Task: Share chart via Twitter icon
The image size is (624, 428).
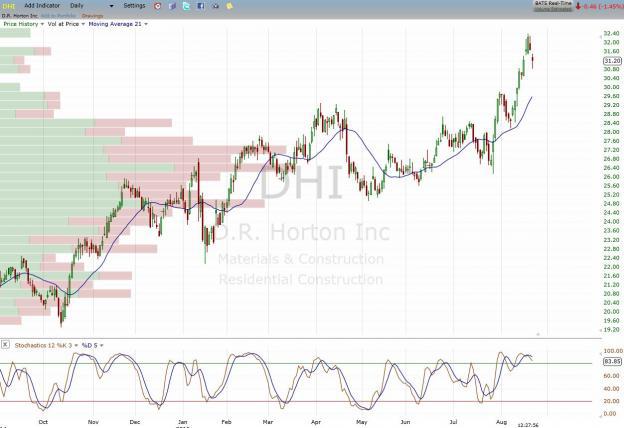Action: (186, 6)
